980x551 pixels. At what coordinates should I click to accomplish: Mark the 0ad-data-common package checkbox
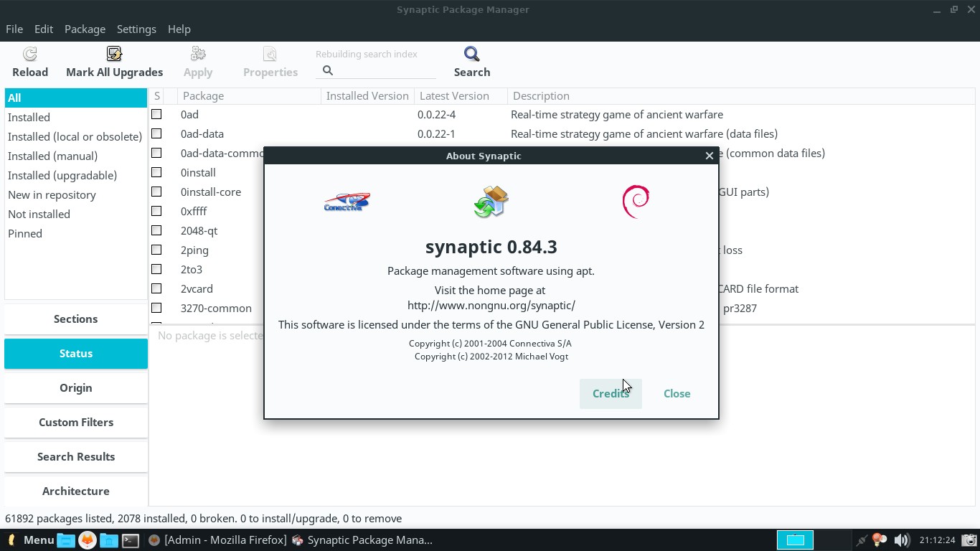pyautogui.click(x=156, y=153)
